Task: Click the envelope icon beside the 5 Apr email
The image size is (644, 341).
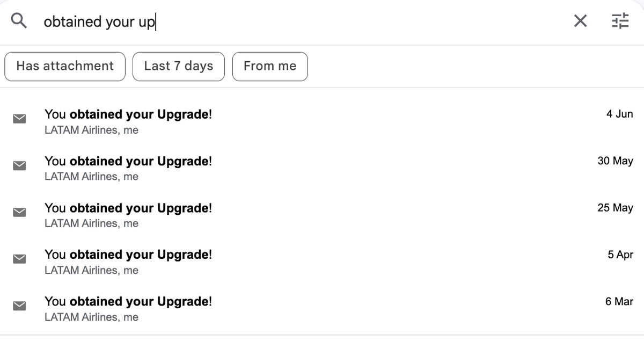Action: pos(19,259)
